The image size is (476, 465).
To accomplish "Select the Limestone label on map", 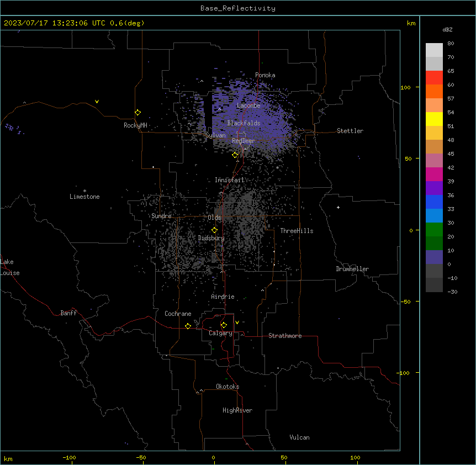I will (x=84, y=197).
